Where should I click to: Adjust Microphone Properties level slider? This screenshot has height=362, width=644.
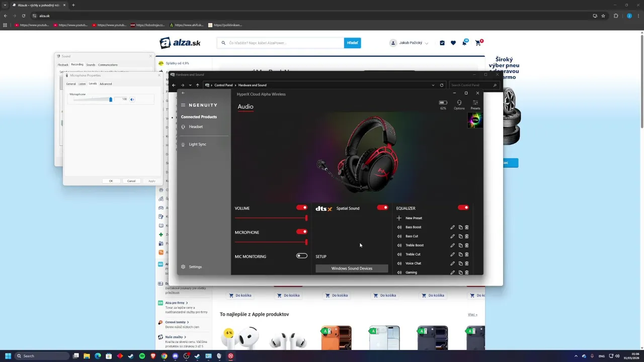tap(92, 100)
